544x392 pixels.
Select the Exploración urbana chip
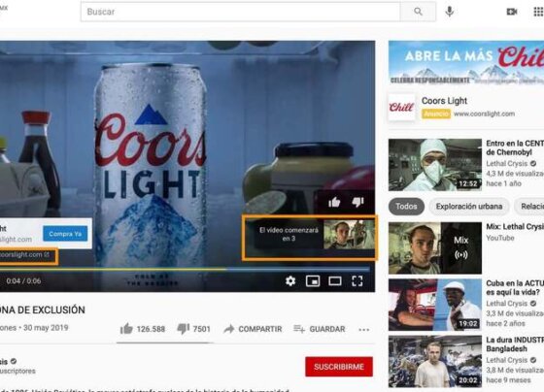469,207
